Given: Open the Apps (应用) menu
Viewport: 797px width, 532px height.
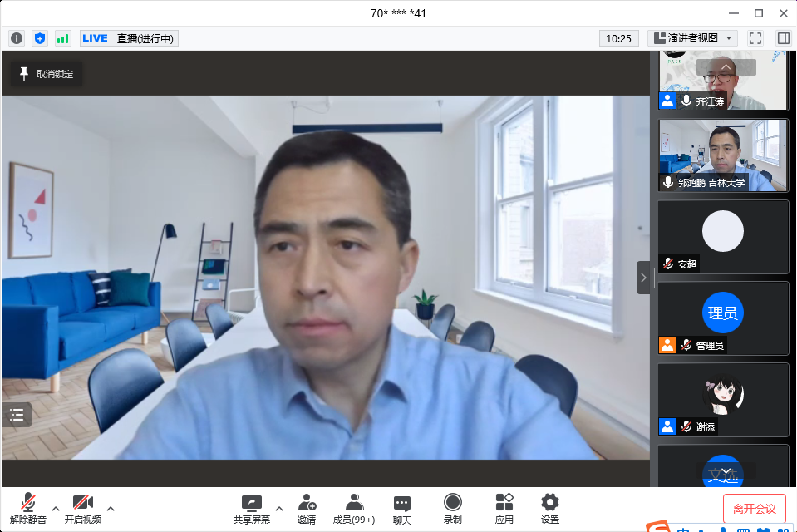Looking at the screenshot, I should point(504,509).
